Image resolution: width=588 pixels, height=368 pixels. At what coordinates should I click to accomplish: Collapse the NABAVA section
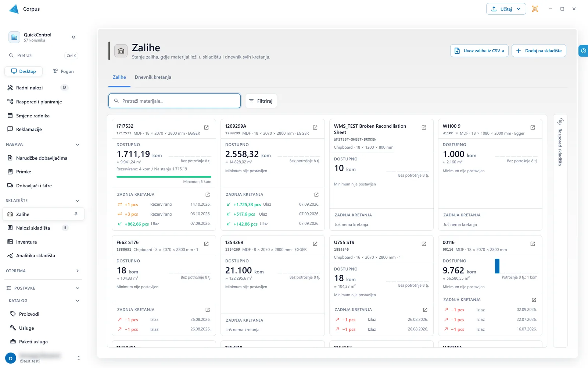point(78,145)
